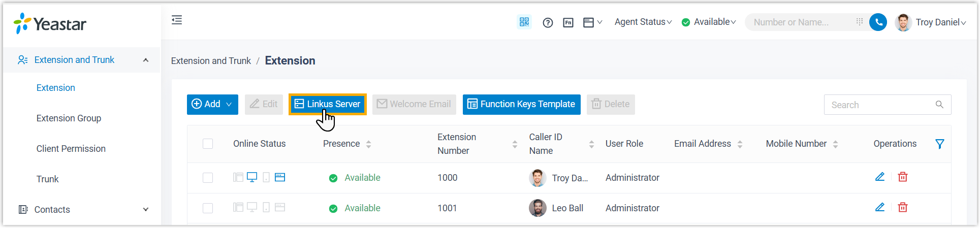Image resolution: width=980 pixels, height=228 pixels.
Task: Collapse sidebar with the menu fold icon
Action: point(177,20)
